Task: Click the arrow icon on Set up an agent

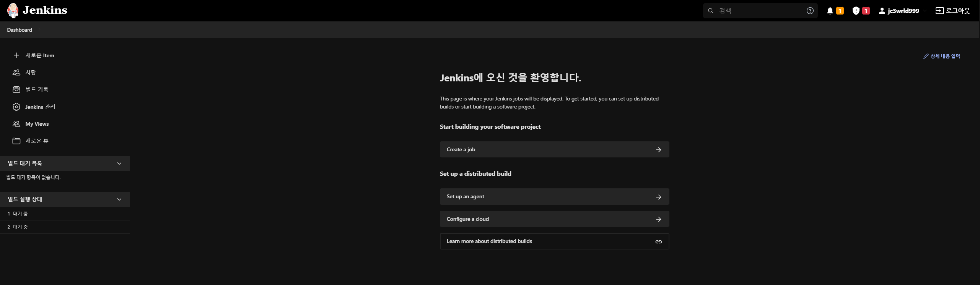Action: pos(658,197)
